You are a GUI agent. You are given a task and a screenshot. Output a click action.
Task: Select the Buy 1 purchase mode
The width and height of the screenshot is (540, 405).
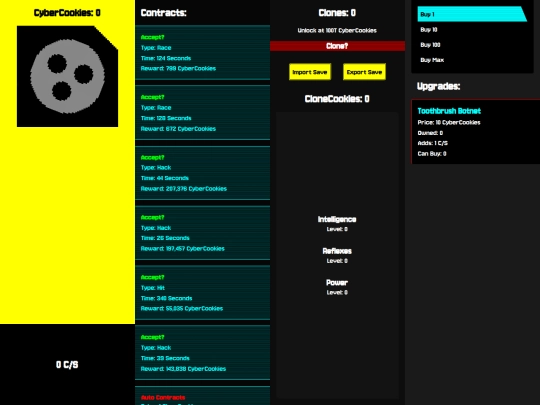(x=472, y=14)
